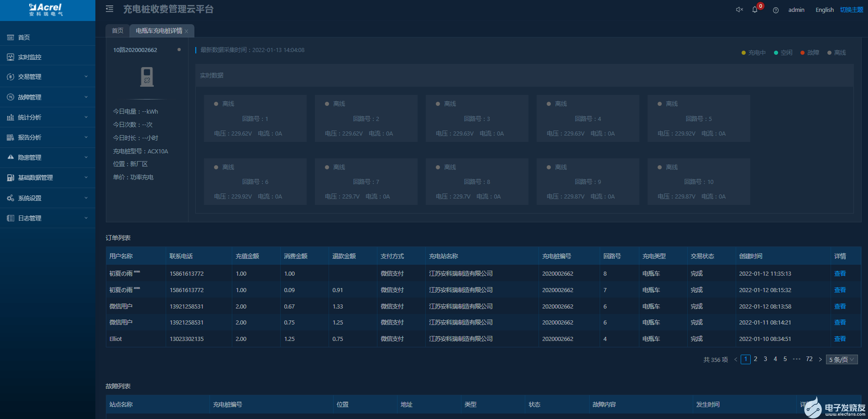
Task: Click the 隐患管理 warning icon
Action: [x=10, y=157]
